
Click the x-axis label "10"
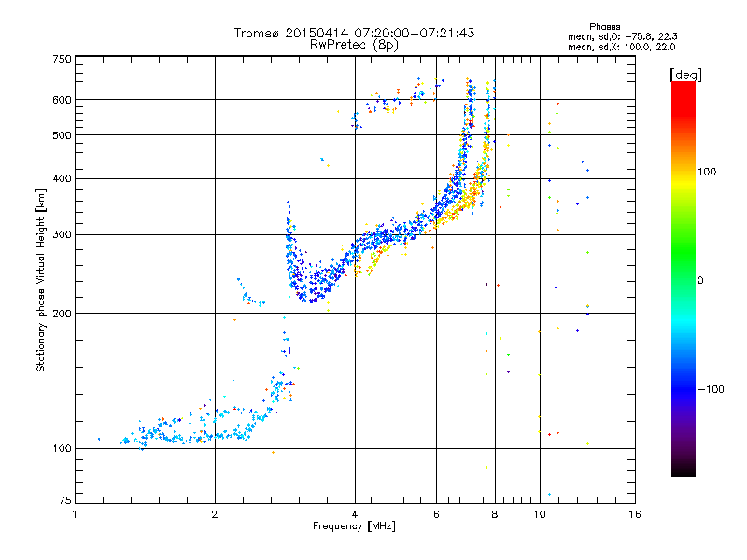click(x=540, y=514)
